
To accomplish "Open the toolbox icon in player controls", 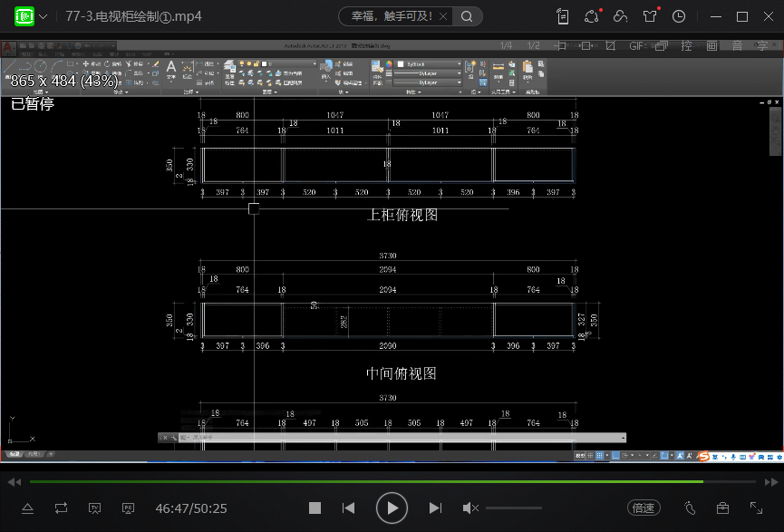I will [x=722, y=508].
